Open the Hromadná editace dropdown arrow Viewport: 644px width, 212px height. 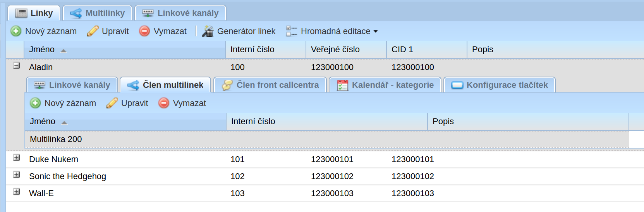tap(375, 31)
